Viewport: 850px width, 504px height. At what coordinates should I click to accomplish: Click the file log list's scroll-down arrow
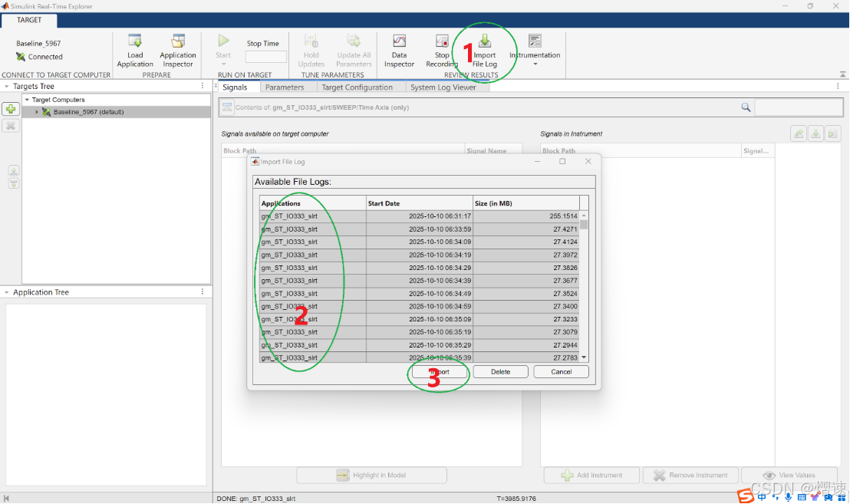point(584,357)
